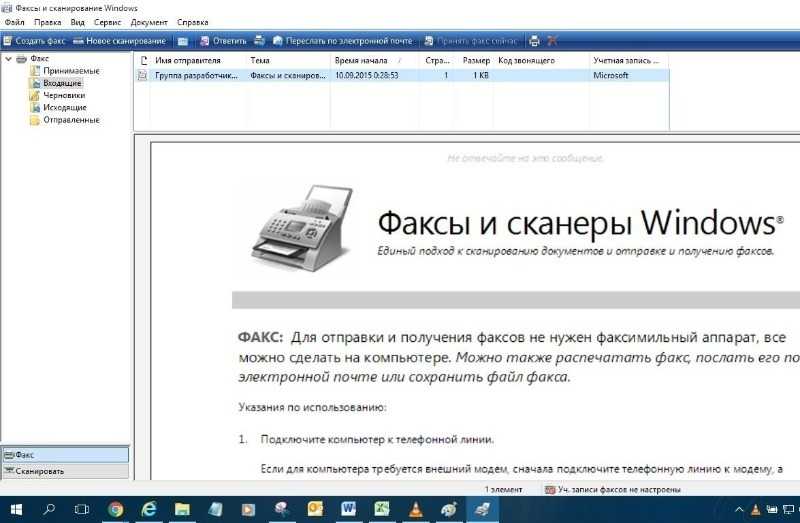Open Google Chrome from the taskbar
Image resolution: width=800 pixels, height=523 pixels.
pyautogui.click(x=115, y=509)
